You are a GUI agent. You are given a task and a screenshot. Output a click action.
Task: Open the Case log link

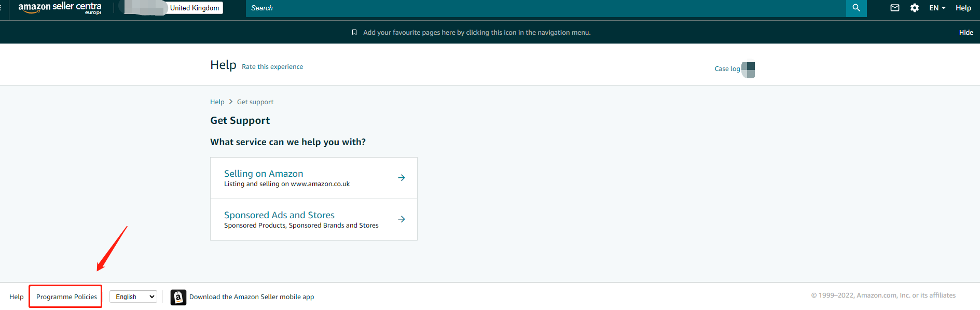pyautogui.click(x=727, y=68)
